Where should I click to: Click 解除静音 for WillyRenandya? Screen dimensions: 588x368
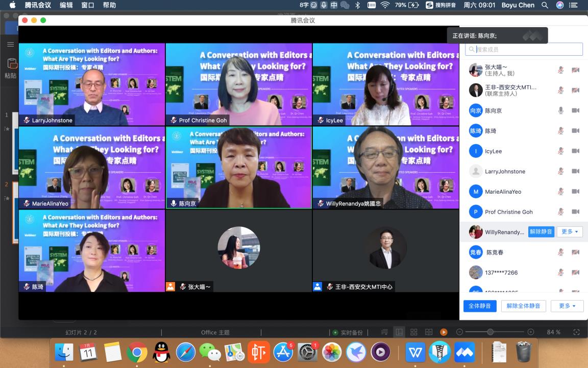coord(541,232)
